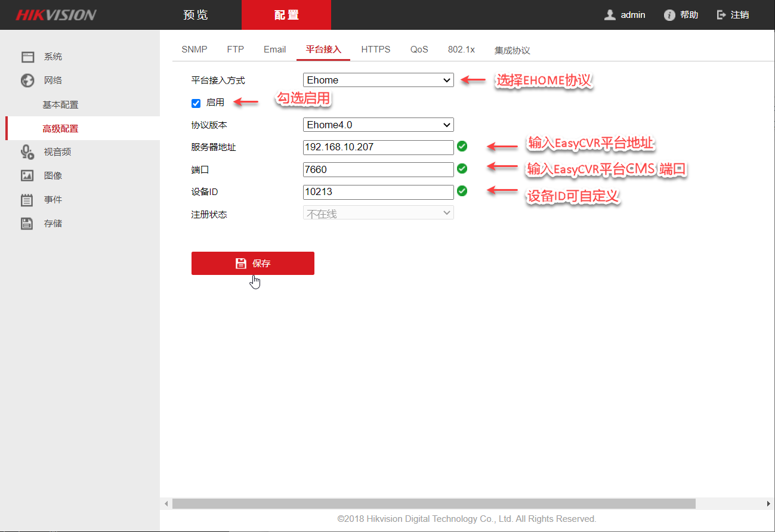Click the 协议版本 label
The height and width of the screenshot is (532, 775).
(209, 125)
